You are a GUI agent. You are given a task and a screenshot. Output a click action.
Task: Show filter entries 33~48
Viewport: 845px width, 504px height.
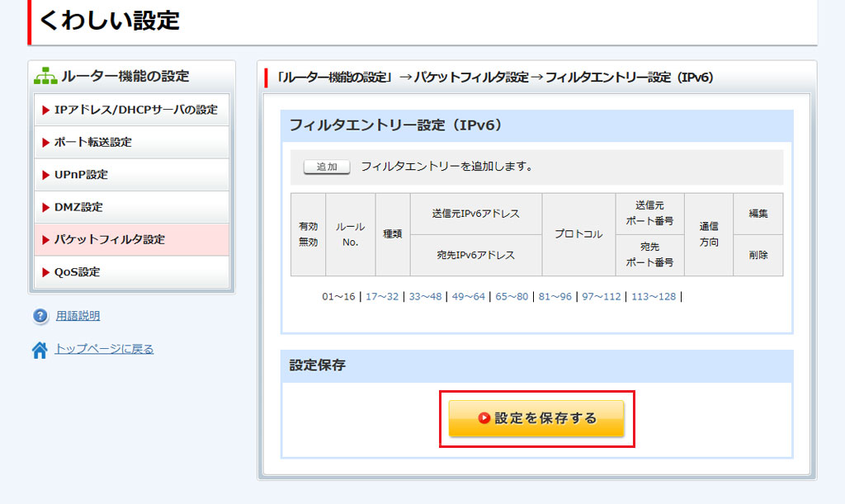tap(425, 297)
